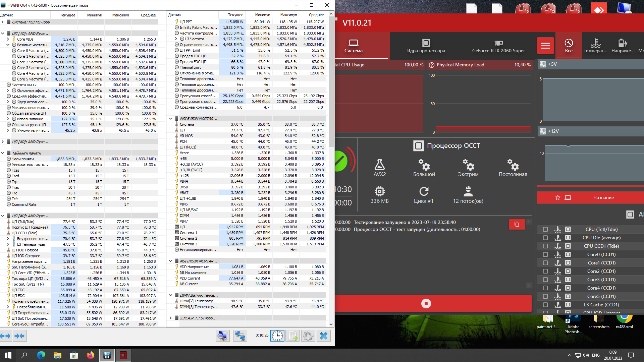This screenshot has width=644, height=362.
Task: Stop the OCCT test with the red stop button
Action: 426,304
